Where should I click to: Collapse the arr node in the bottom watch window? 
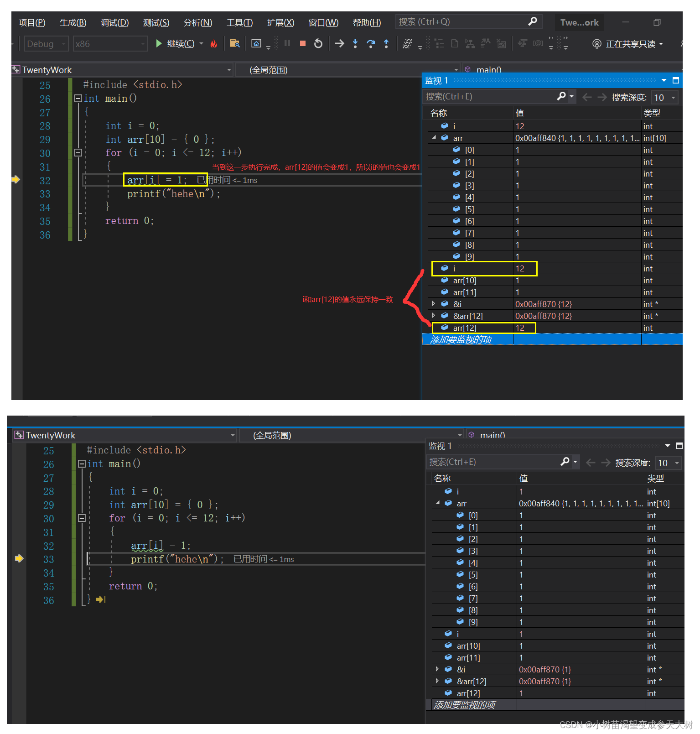(437, 503)
